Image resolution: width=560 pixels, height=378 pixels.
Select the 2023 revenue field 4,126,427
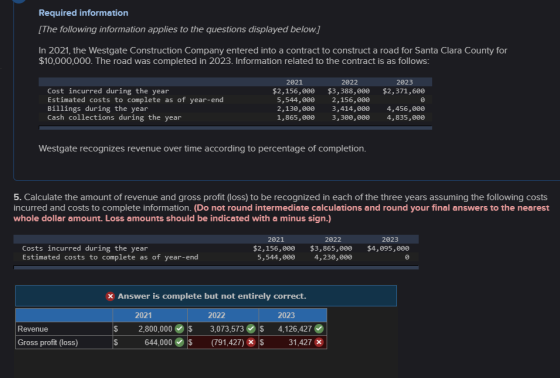pyautogui.click(x=290, y=329)
